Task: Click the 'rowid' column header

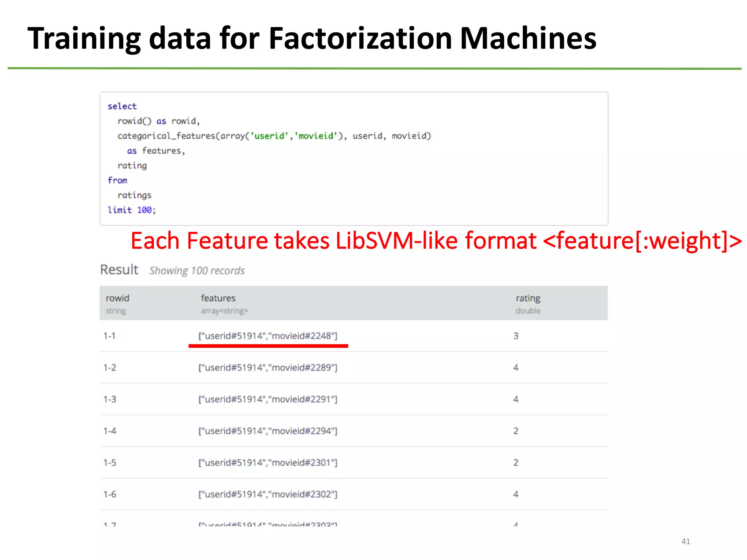Action: 117,298
